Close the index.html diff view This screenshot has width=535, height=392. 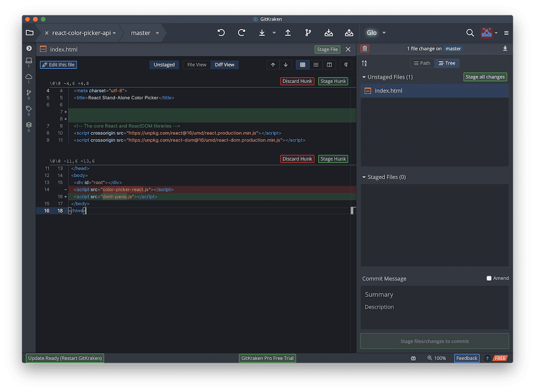pyautogui.click(x=348, y=50)
